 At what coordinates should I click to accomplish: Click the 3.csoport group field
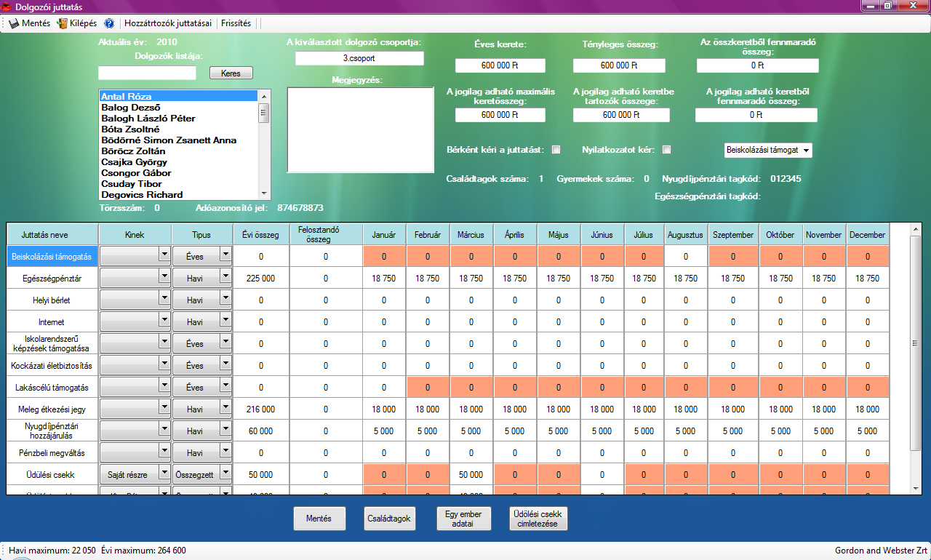pos(359,58)
